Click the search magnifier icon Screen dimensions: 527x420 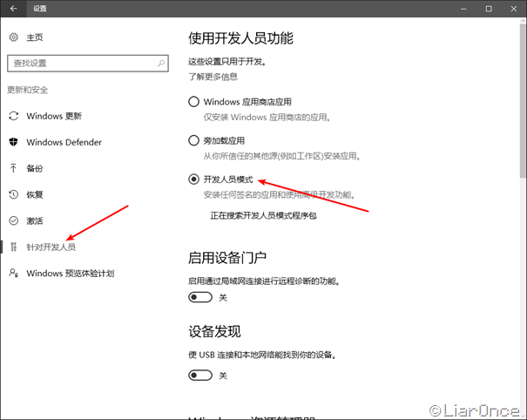pyautogui.click(x=161, y=63)
